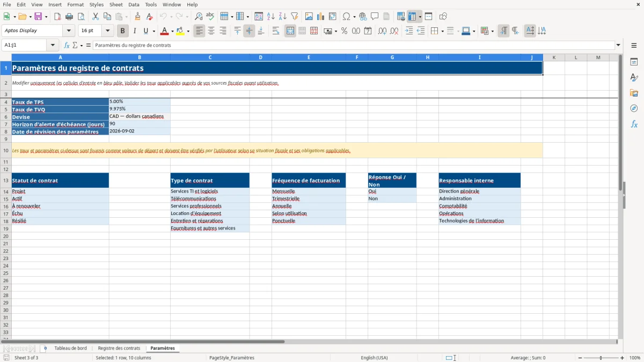Click the zoom slider
The image size is (644, 362).
(x=601, y=358)
